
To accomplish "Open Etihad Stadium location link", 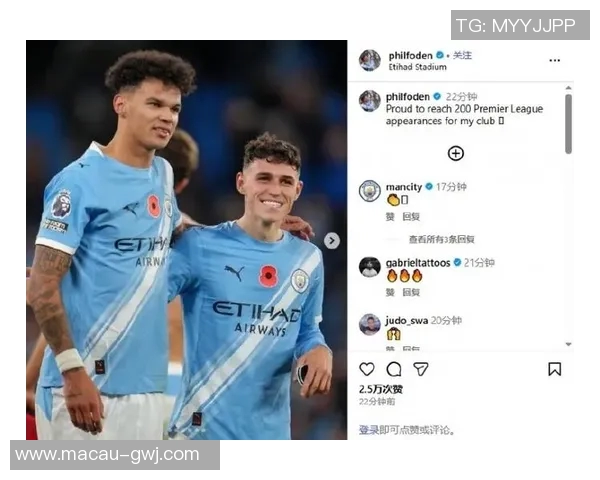I will click(417, 67).
